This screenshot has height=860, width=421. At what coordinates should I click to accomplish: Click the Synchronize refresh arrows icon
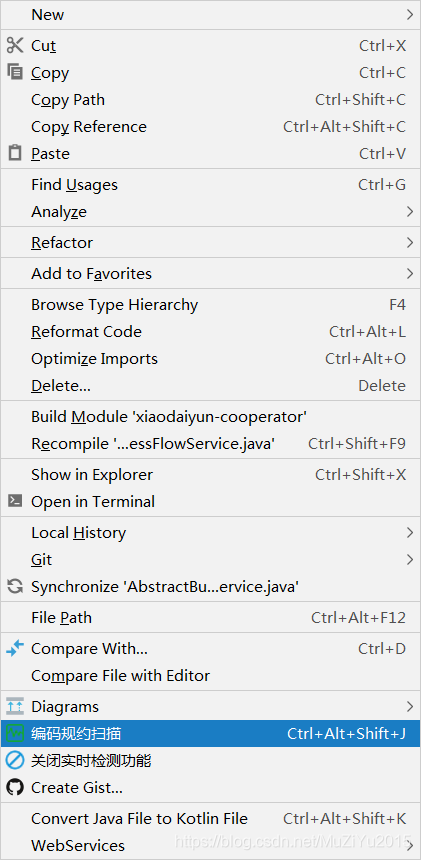point(15,587)
